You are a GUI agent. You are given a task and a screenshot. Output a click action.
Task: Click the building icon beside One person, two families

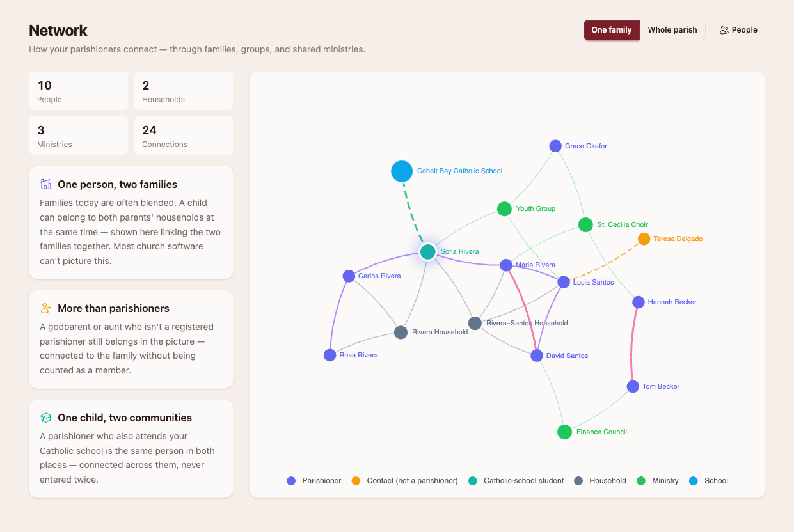[46, 184]
